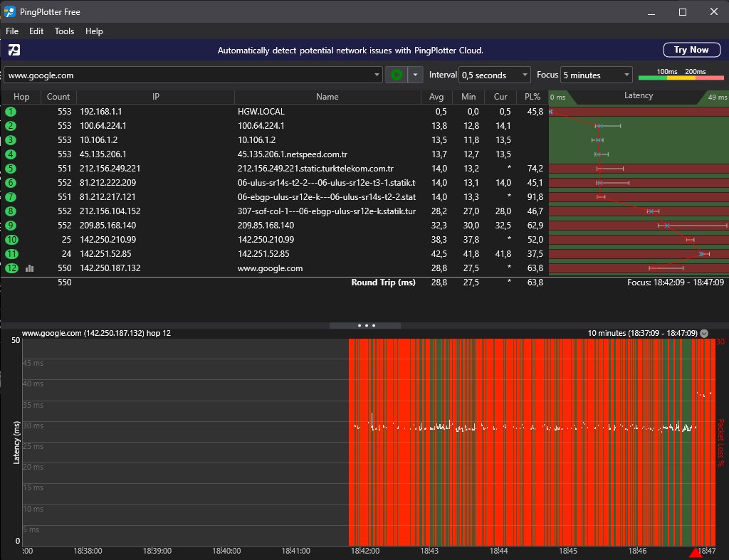Select IP 100.64.224.1 in the IP column
This screenshot has width=729, height=560.
103,126
